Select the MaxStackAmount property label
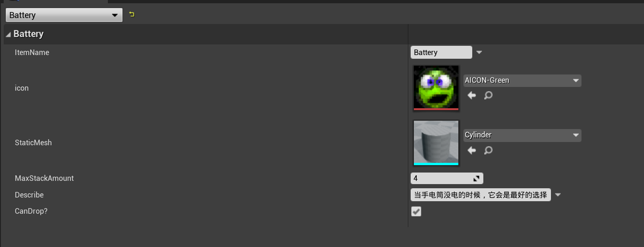Image resolution: width=644 pixels, height=247 pixels. point(44,178)
